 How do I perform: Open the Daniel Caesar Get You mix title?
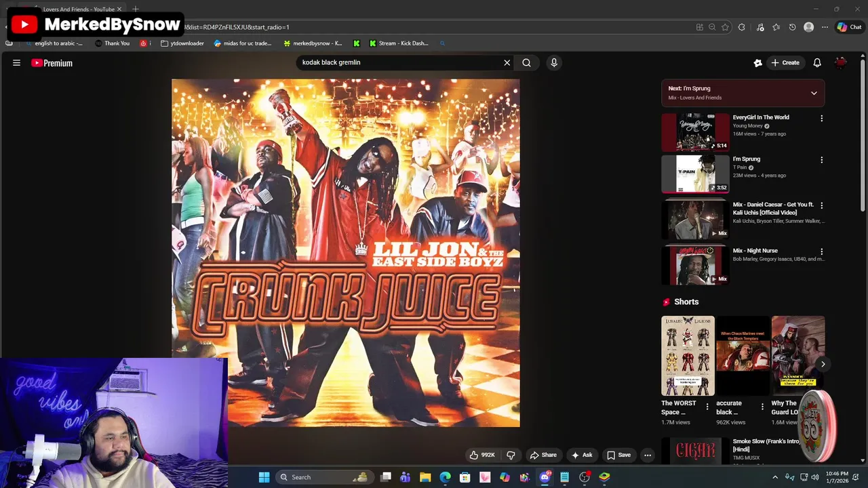pyautogui.click(x=773, y=208)
